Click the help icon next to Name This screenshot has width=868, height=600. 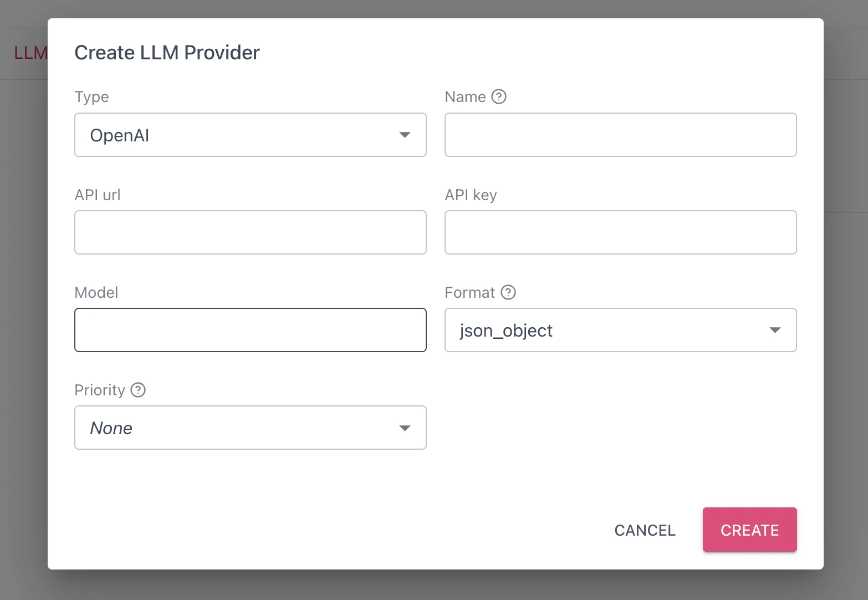[x=499, y=97]
